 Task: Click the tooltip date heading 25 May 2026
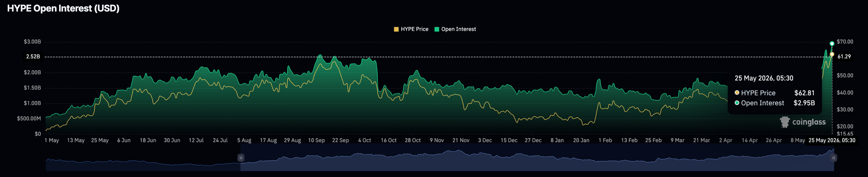[764, 78]
